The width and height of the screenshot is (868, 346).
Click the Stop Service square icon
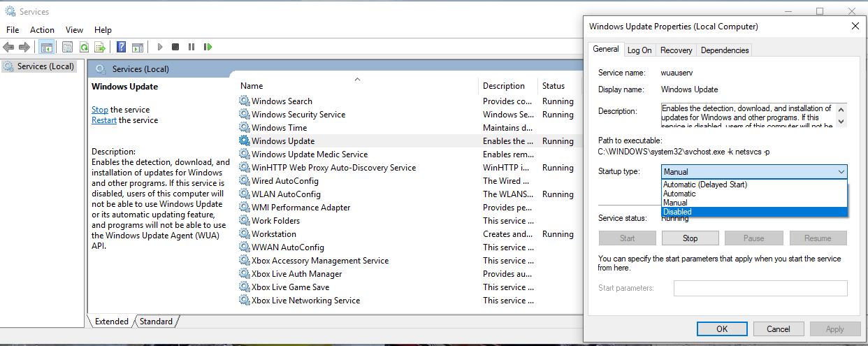[x=175, y=47]
